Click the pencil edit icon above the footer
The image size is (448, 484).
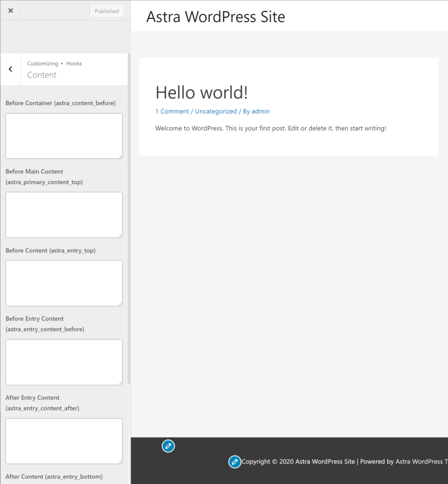(x=168, y=446)
